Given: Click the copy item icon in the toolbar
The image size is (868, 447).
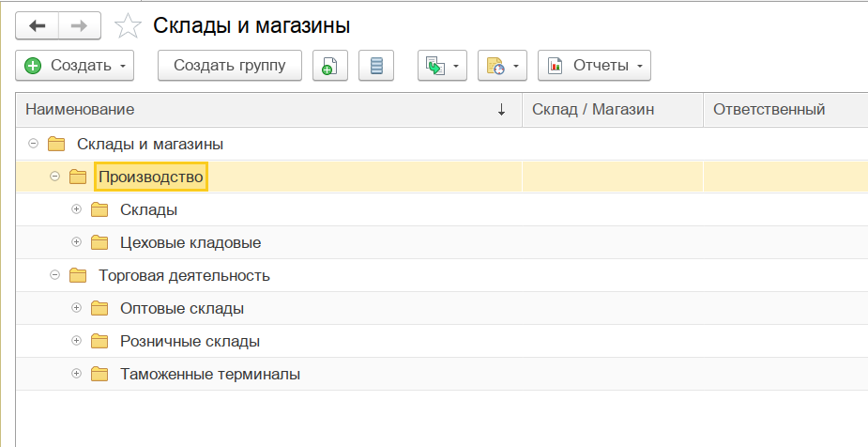Looking at the screenshot, I should coord(329,66).
